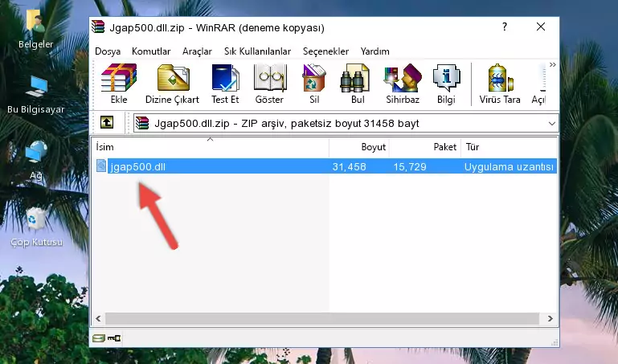This screenshot has width=618, height=364.
Task: Select the jgap500.dll file name
Action: coord(138,166)
